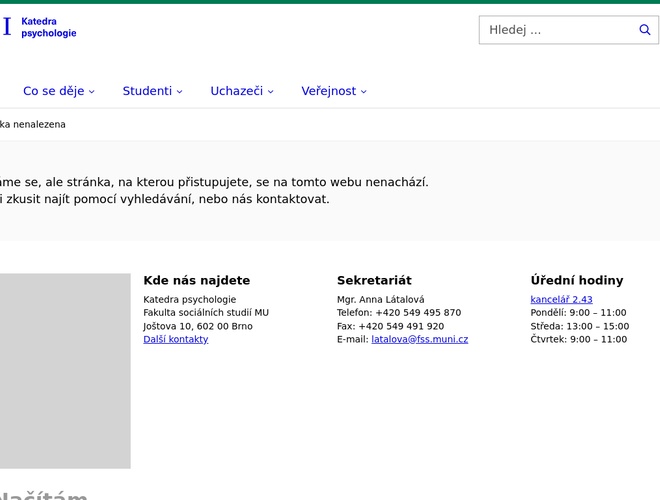Focus the Hledej search field
The image size is (660, 500).
coord(555,30)
